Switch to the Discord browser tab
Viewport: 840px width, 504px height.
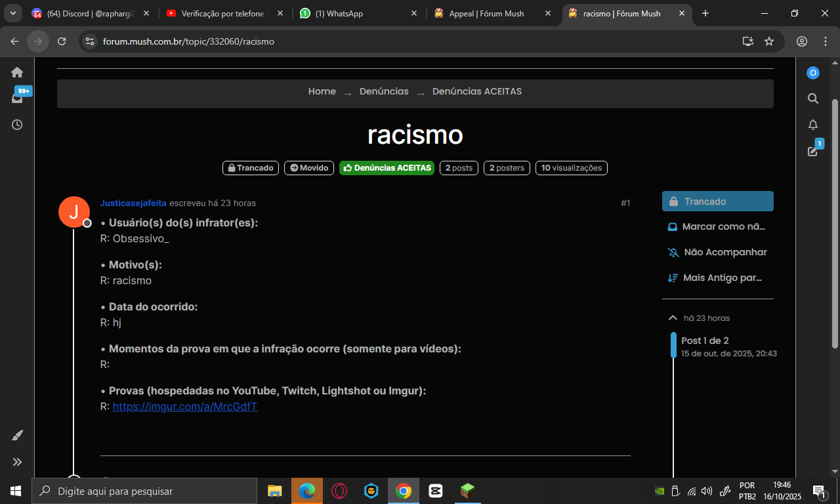91,14
